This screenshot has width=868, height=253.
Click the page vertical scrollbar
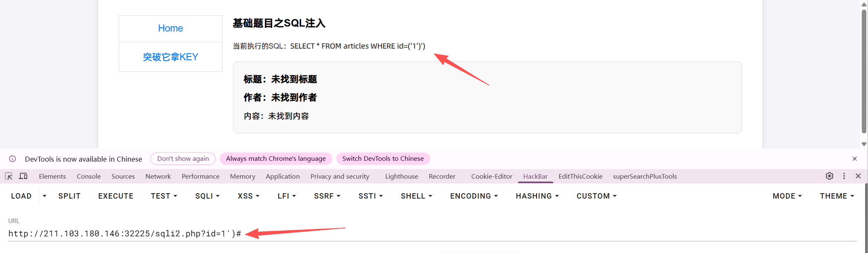tap(864, 75)
